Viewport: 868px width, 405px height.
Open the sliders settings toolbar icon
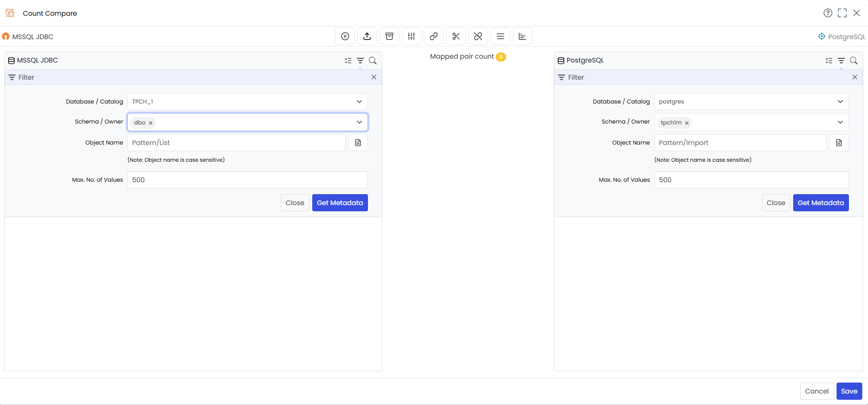point(411,36)
